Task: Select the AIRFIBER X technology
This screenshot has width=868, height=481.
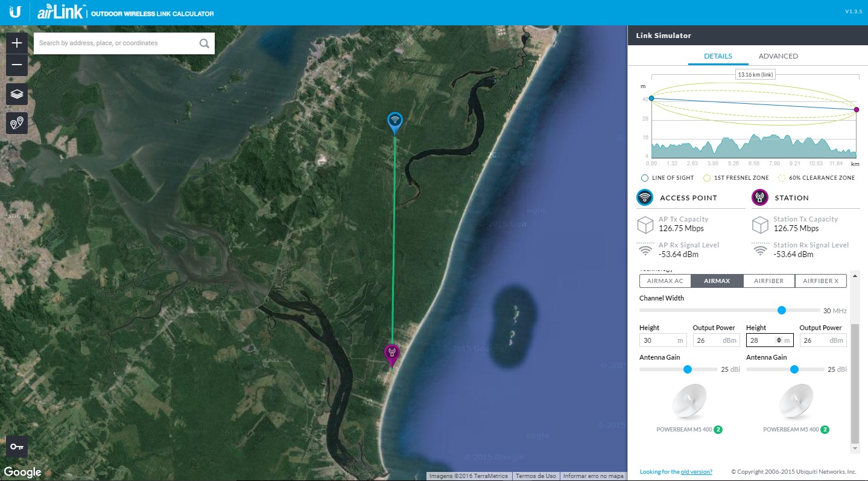Action: 821,281
